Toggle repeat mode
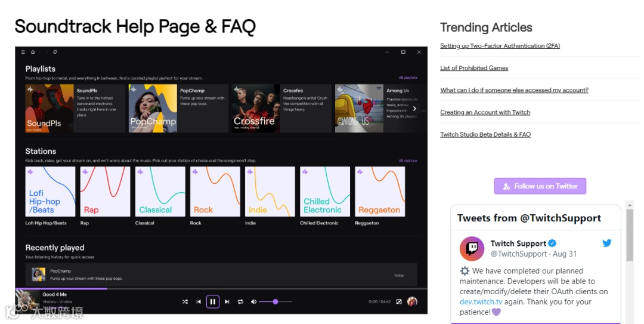The image size is (644, 324). [241, 302]
